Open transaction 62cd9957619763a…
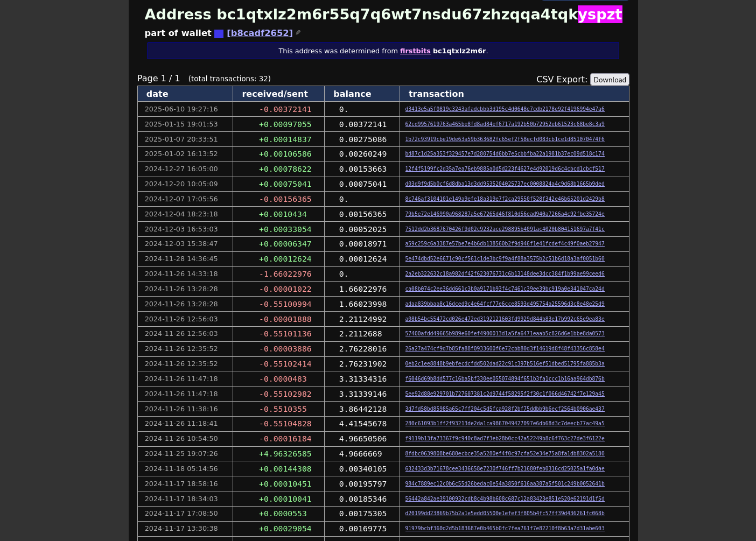 505,124
